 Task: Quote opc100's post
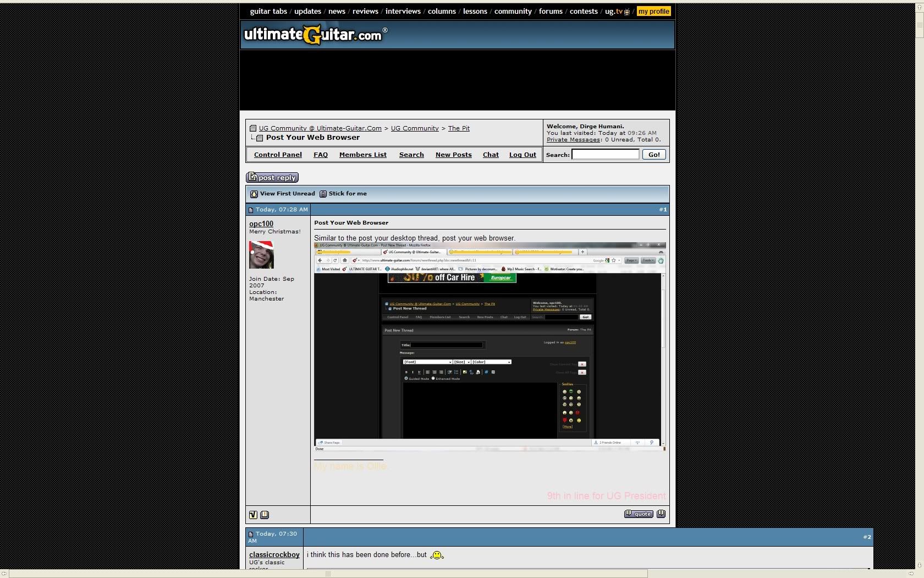point(639,514)
